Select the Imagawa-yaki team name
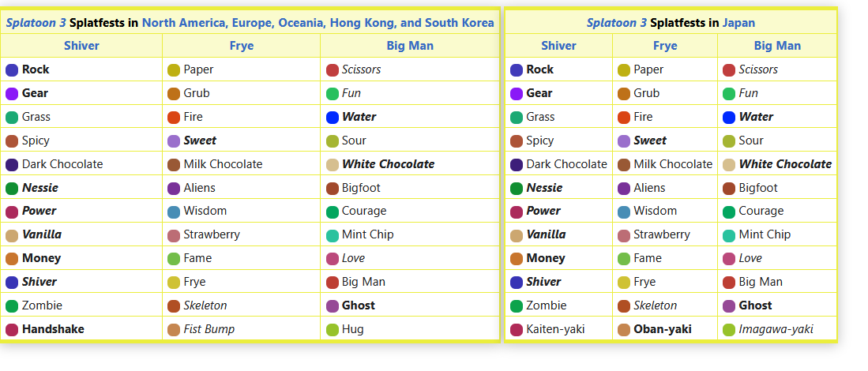Screen dimensions: 868x371 click(776, 329)
